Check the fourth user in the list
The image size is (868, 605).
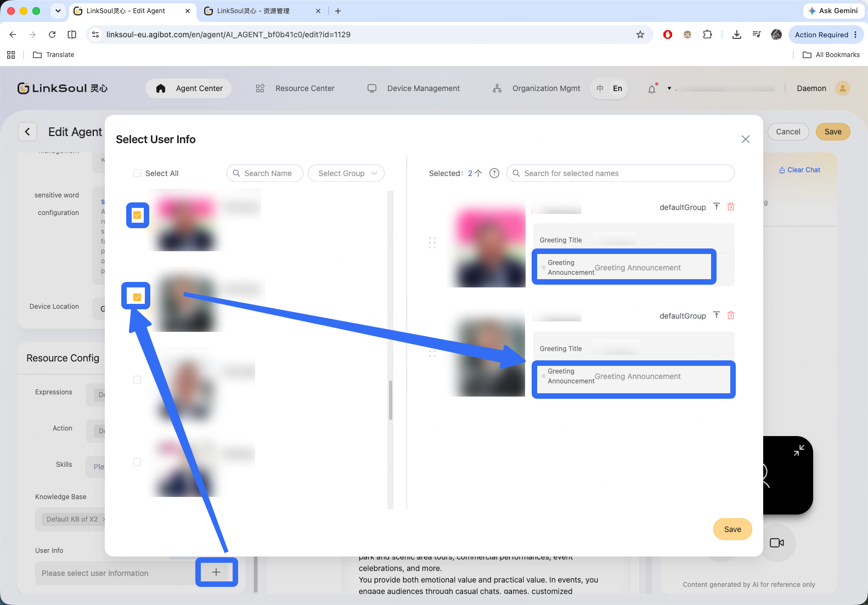coord(137,462)
